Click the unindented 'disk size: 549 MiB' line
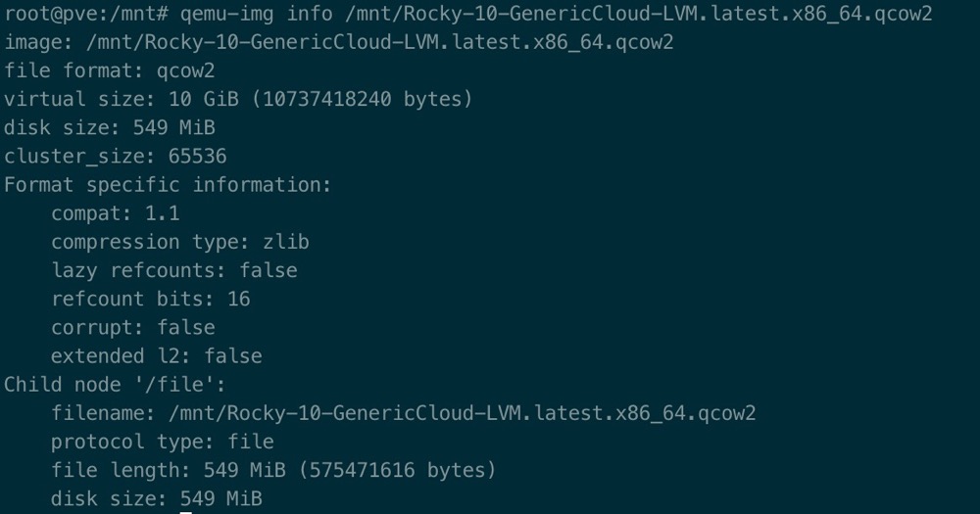This screenshot has height=514, width=980. pos(109,128)
